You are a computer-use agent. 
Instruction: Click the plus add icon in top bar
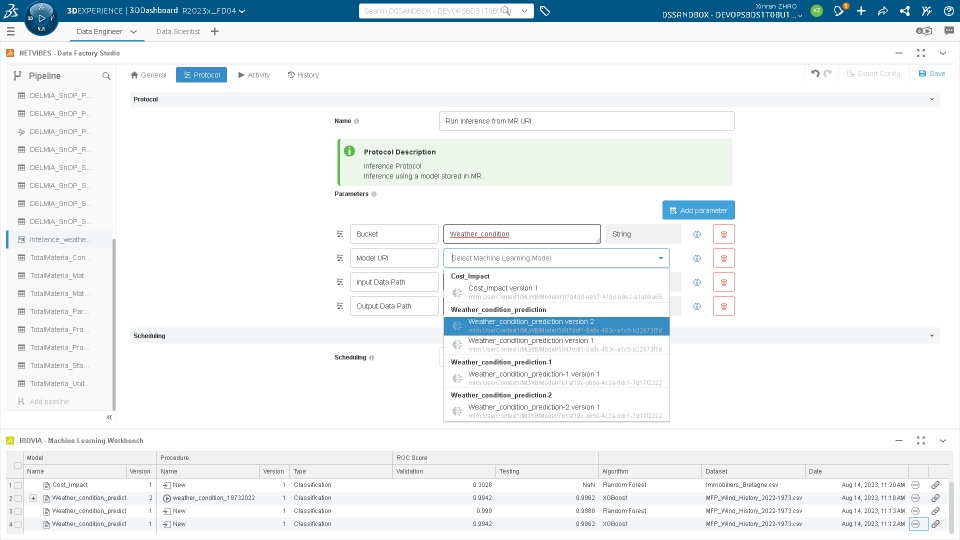[x=861, y=10]
